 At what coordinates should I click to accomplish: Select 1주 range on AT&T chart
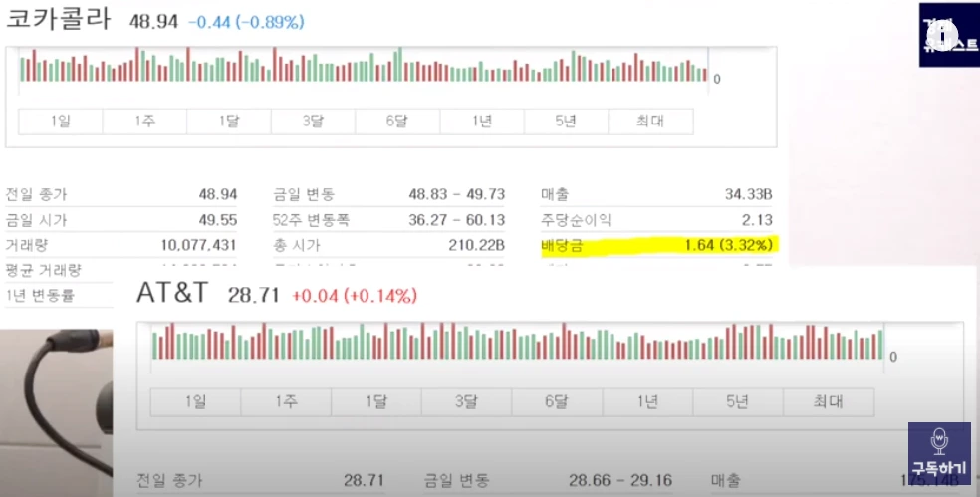tap(286, 402)
